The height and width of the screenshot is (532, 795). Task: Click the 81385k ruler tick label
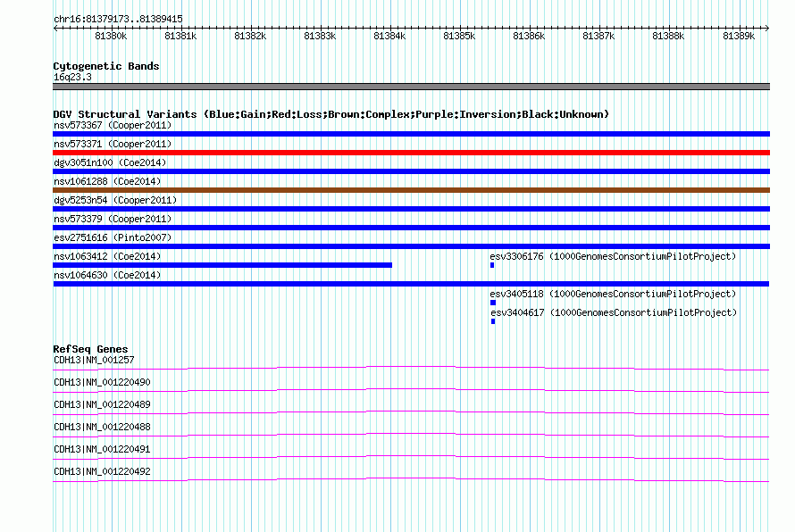[x=459, y=36]
